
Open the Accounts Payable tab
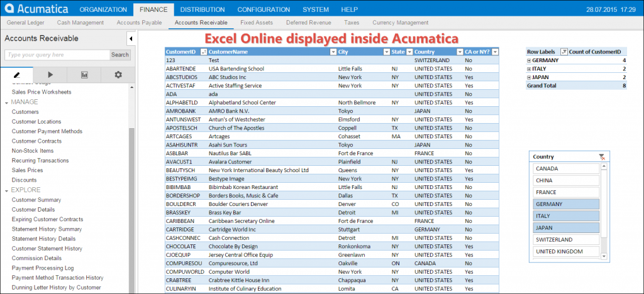[x=138, y=23]
